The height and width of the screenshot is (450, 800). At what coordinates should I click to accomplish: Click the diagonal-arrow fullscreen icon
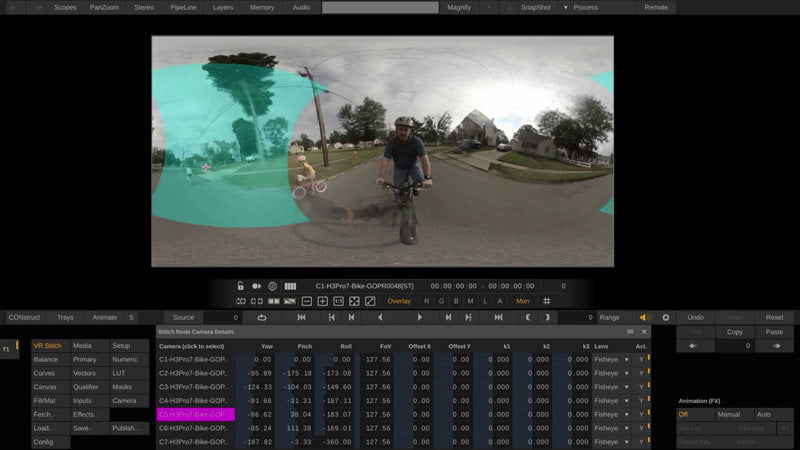tap(370, 302)
